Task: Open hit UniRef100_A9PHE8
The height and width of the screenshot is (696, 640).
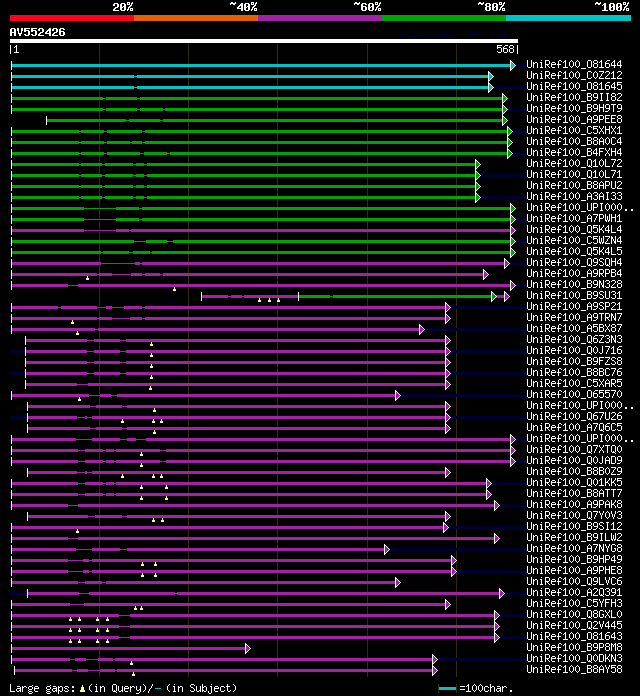Action: coord(574,570)
